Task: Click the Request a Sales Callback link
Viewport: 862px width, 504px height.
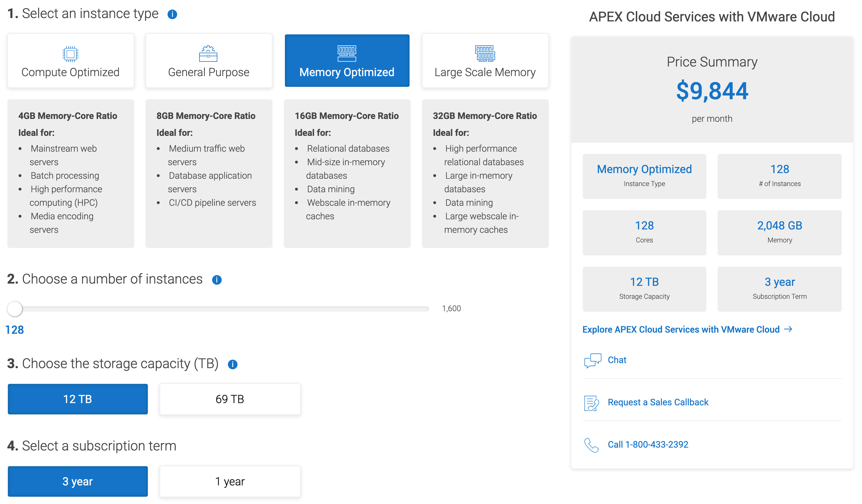Action: pyautogui.click(x=658, y=402)
